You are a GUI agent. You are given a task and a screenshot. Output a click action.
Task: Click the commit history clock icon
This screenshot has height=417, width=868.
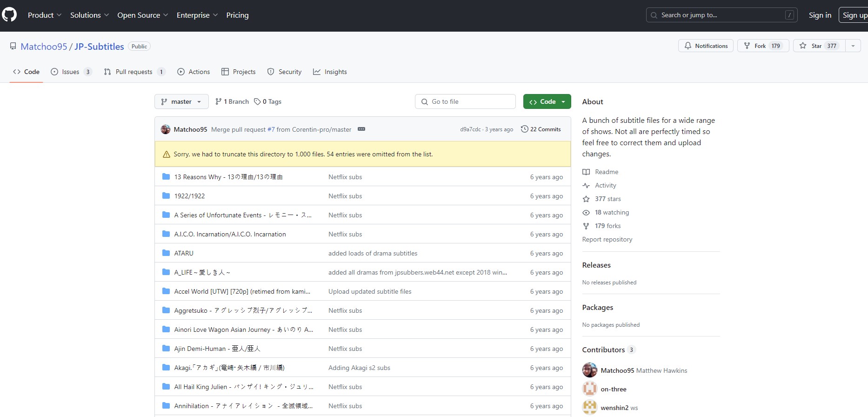coord(525,129)
